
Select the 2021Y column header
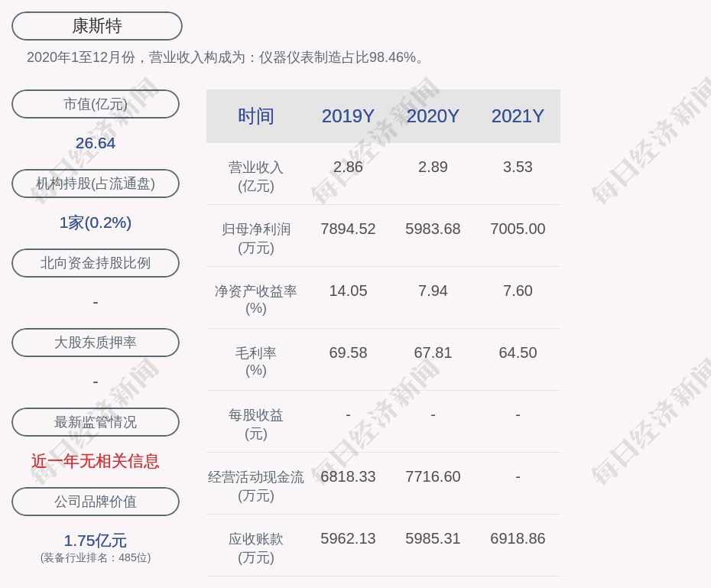point(518,116)
